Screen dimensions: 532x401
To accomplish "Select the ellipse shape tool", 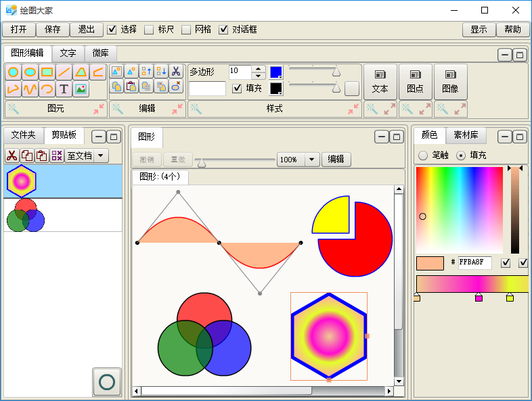I will (30, 72).
